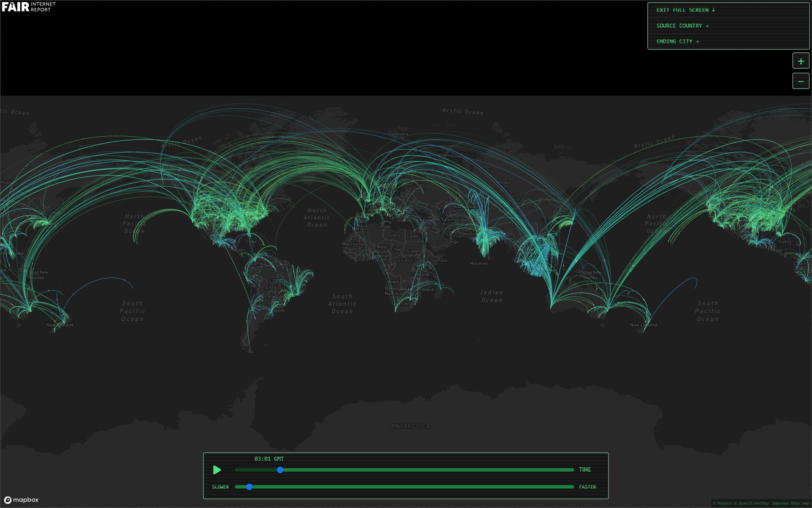Click the ANTARCTICA label on the map

[410, 426]
